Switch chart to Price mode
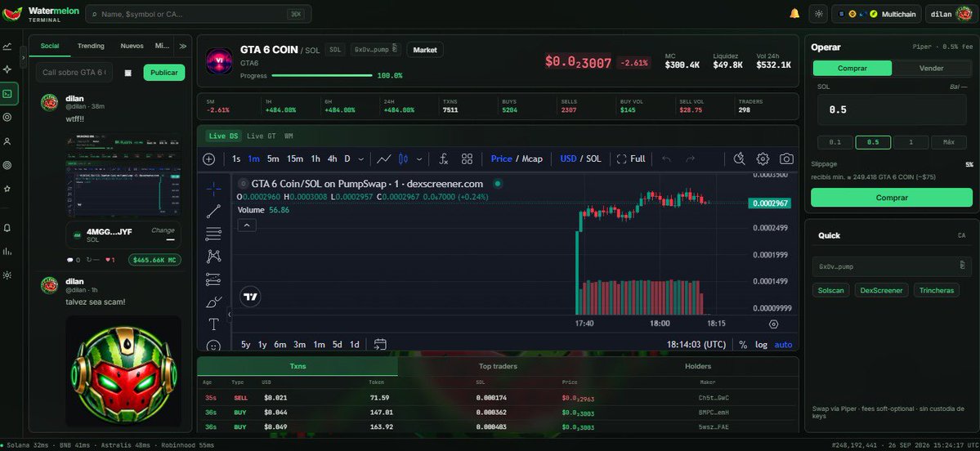 [501, 159]
